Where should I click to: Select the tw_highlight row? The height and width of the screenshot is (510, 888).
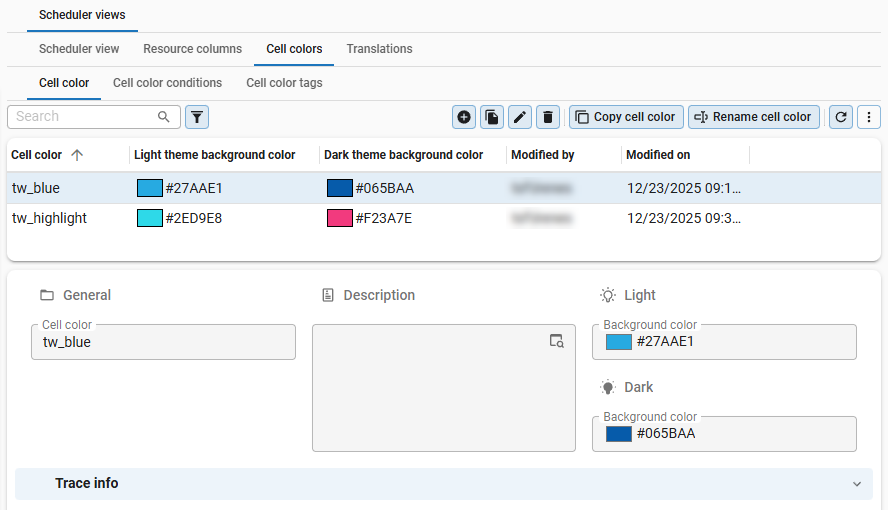tap(50, 218)
